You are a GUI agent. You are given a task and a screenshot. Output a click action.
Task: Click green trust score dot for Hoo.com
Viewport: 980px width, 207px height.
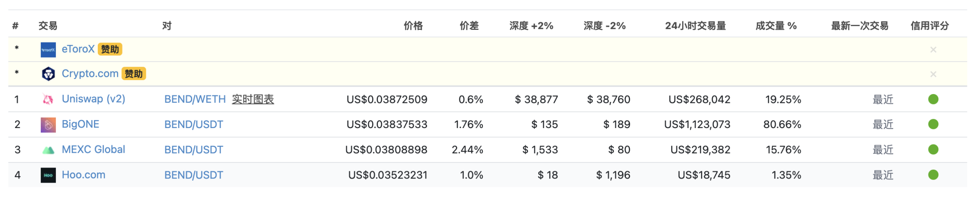pyautogui.click(x=933, y=175)
